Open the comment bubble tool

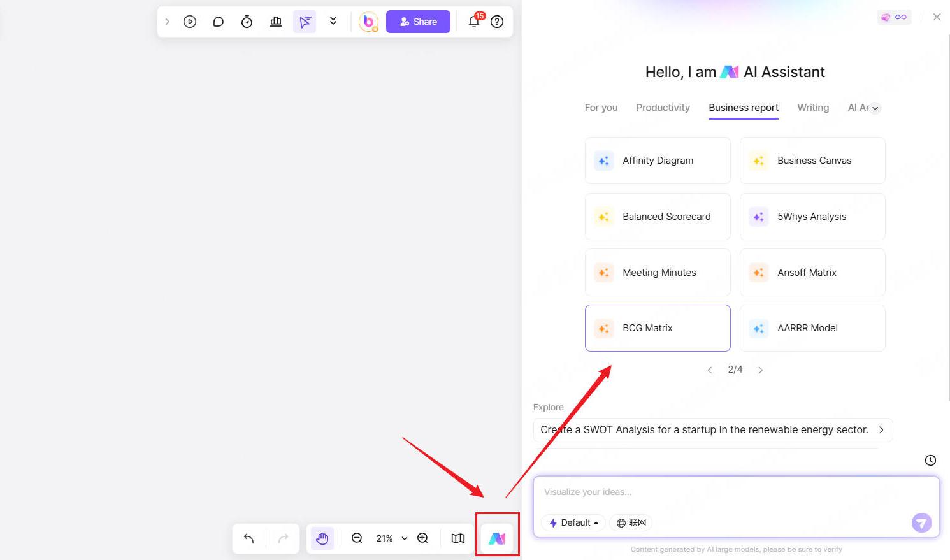[x=218, y=22]
